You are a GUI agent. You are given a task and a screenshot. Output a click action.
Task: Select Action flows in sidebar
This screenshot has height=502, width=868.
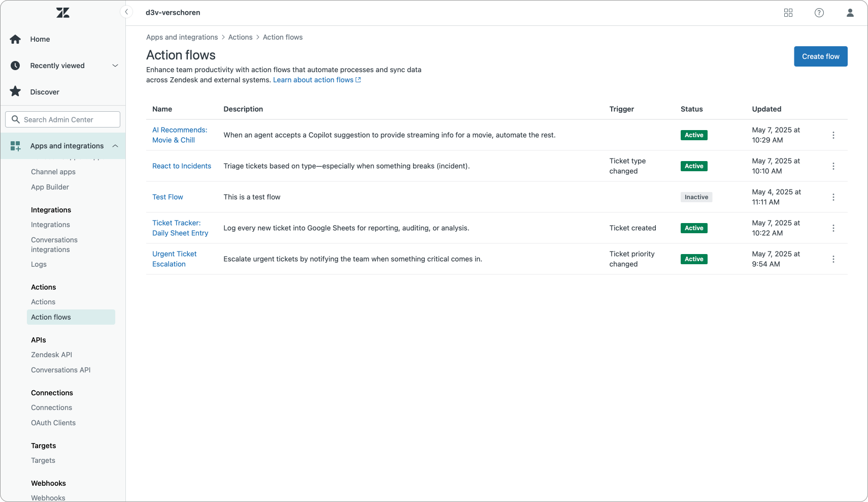[71, 317]
